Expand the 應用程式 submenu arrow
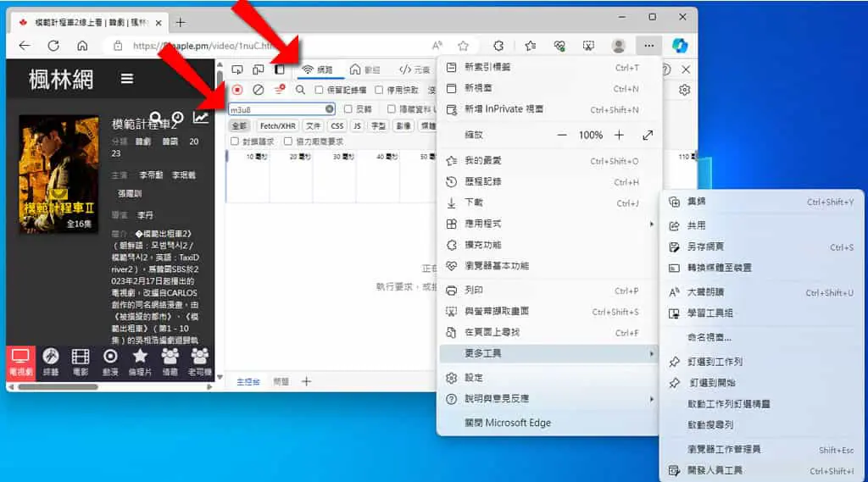868x482 pixels. pyautogui.click(x=652, y=224)
